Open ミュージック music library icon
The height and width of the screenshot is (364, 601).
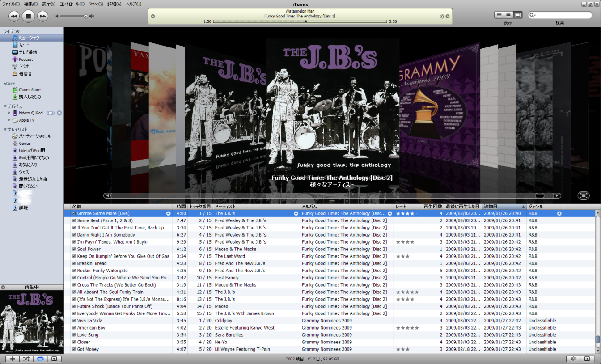pos(15,38)
